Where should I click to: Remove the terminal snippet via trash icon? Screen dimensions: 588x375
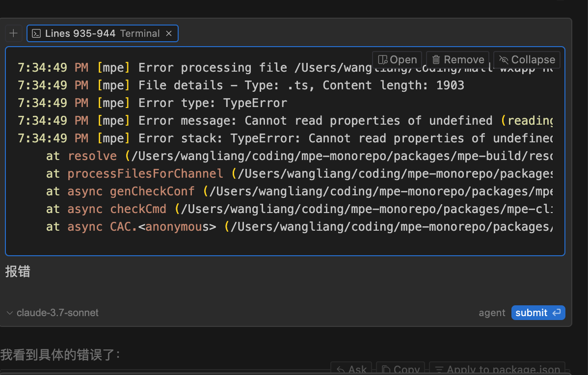[436, 60]
